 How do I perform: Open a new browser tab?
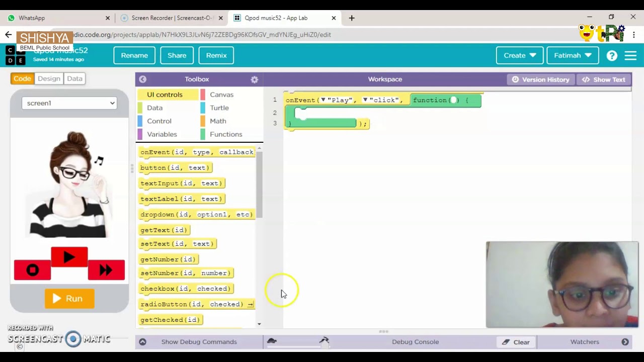[x=352, y=18]
